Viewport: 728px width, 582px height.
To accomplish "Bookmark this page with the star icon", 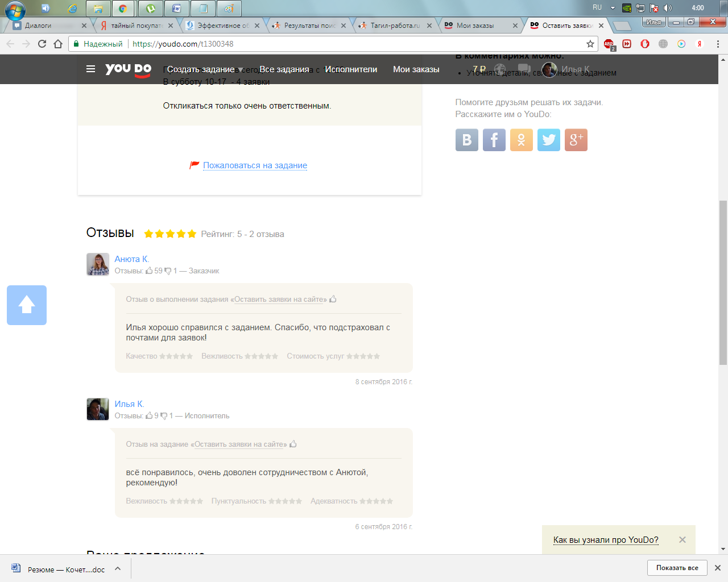I will tap(590, 44).
